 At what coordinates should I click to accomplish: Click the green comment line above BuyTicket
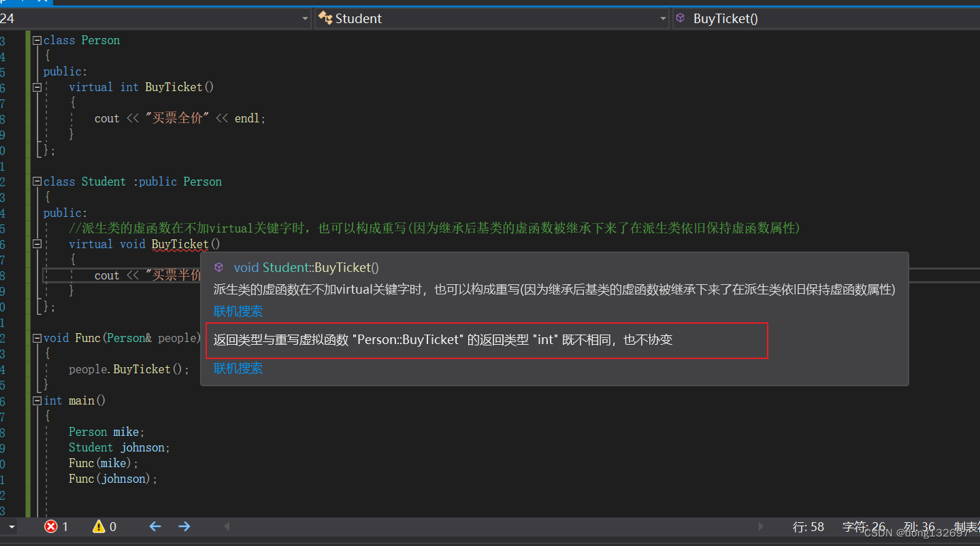tap(435, 228)
